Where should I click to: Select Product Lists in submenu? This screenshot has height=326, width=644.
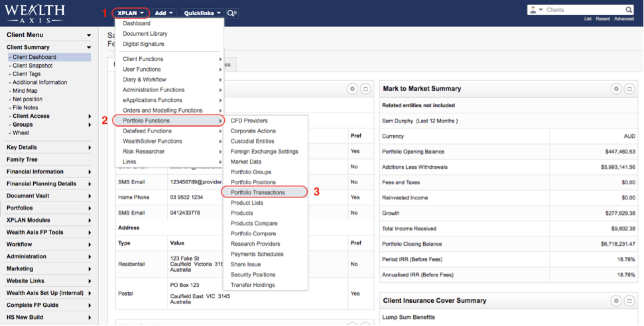247,203
